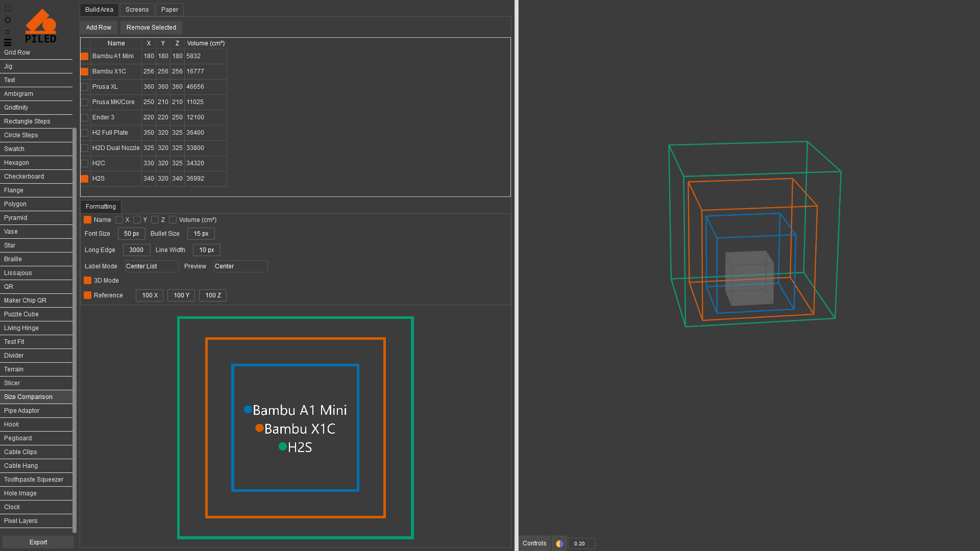Toggle the yellow-purple day/night icon
The width and height of the screenshot is (980, 551).
point(559,543)
